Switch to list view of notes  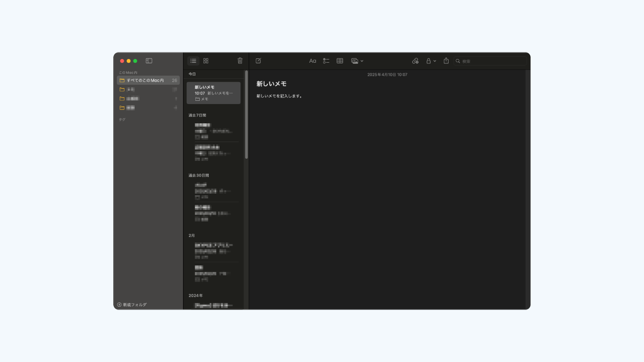[193, 61]
